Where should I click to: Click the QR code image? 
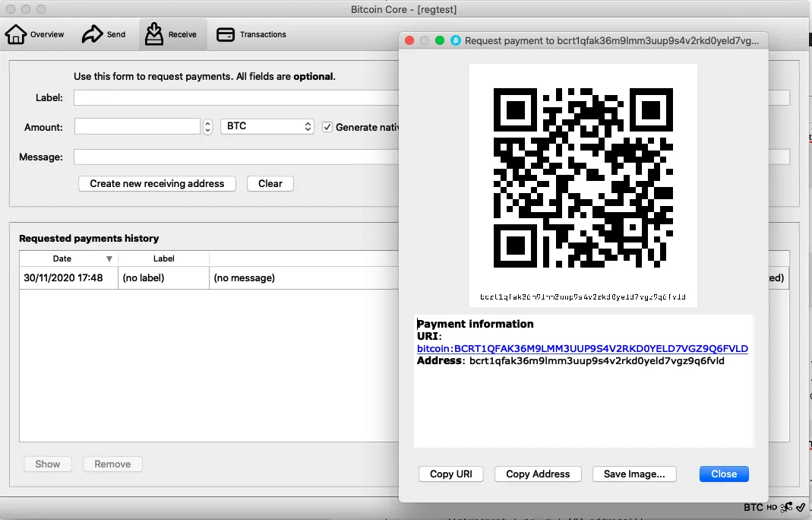[x=583, y=178]
